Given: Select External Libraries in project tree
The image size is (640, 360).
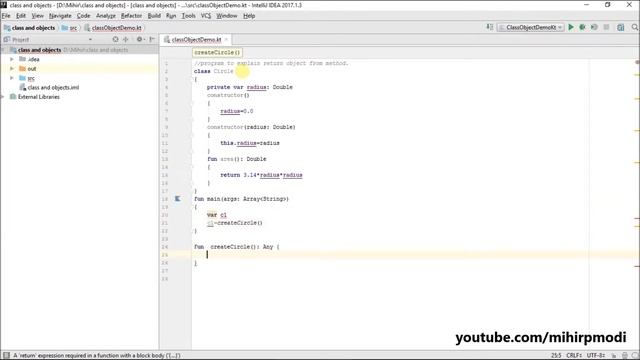Looking at the screenshot, I should pos(38,97).
